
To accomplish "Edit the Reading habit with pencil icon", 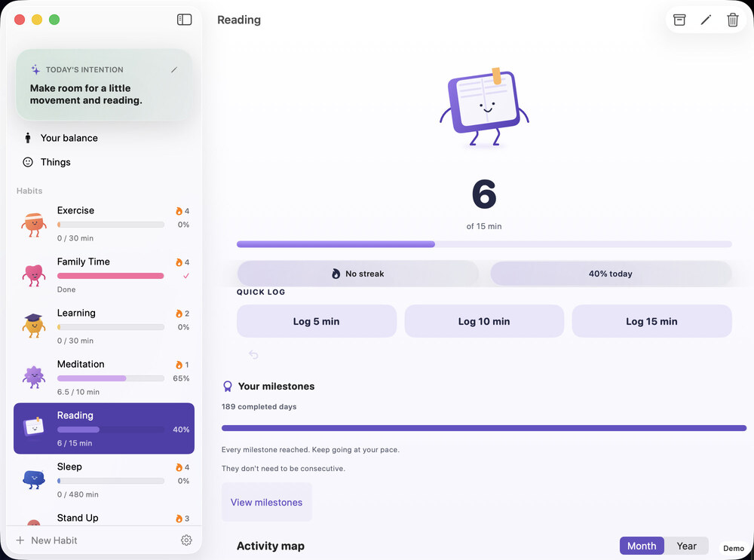I will tap(706, 20).
